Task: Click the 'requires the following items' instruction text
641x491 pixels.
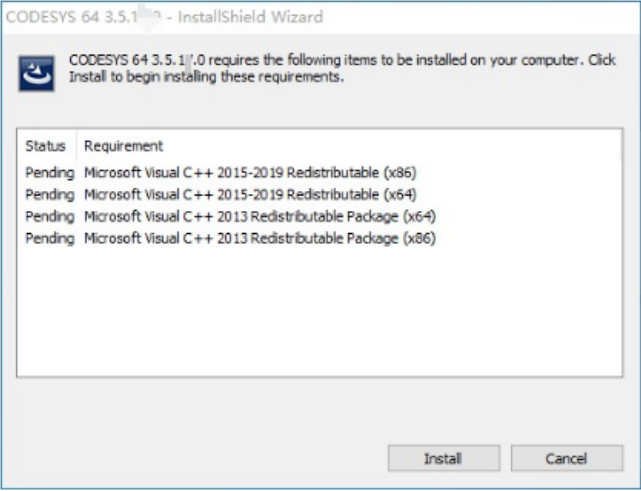Action: pos(342,60)
